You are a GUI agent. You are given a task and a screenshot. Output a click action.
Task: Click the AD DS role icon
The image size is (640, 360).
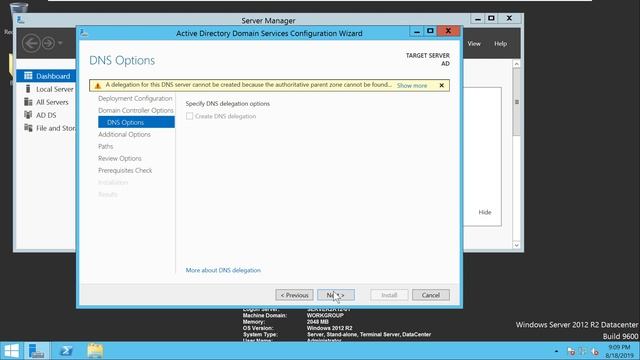click(28, 115)
